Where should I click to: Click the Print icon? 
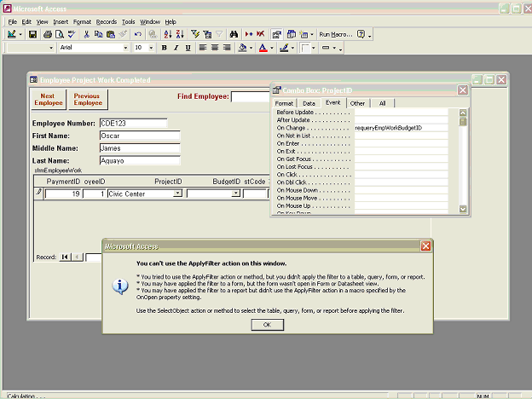[x=48, y=34]
